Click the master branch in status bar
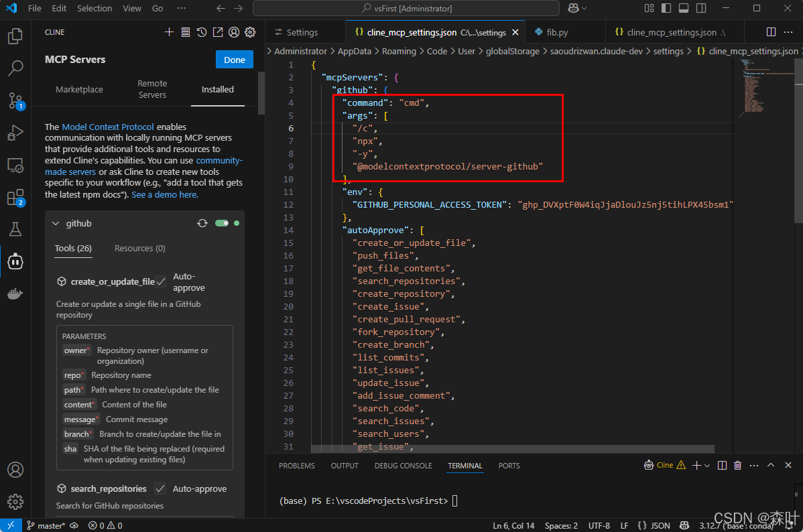 pyautogui.click(x=46, y=525)
